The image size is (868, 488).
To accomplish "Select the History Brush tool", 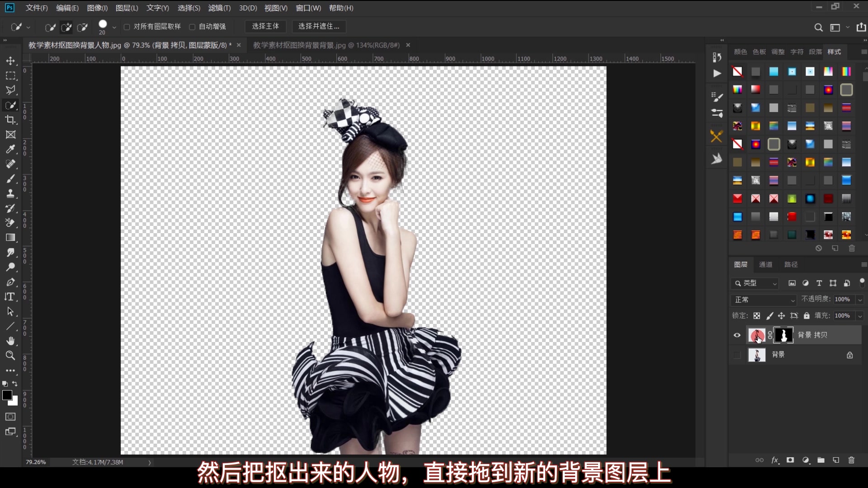I will (10, 208).
